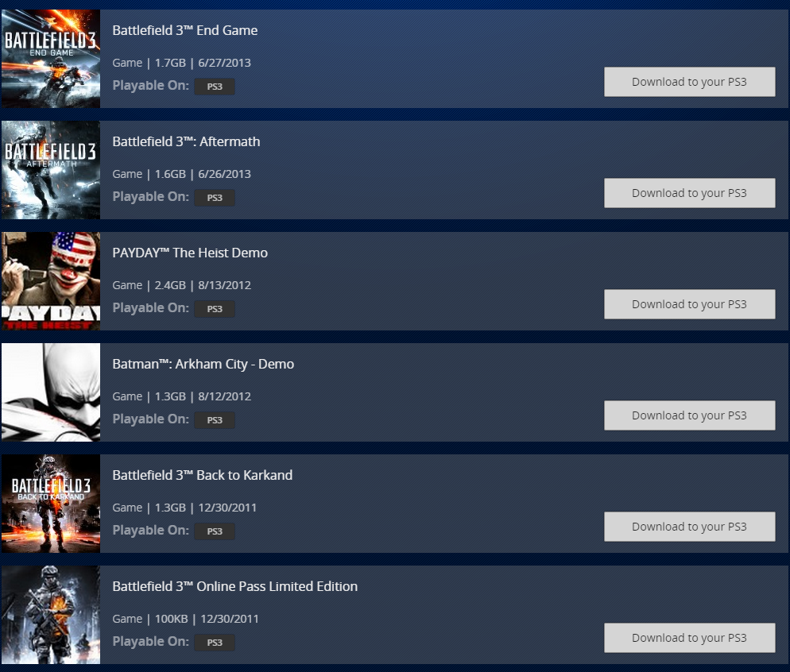Open the Battlefield 3 Aftermath cover art
Viewport: 790px width, 672px height.
pos(51,170)
